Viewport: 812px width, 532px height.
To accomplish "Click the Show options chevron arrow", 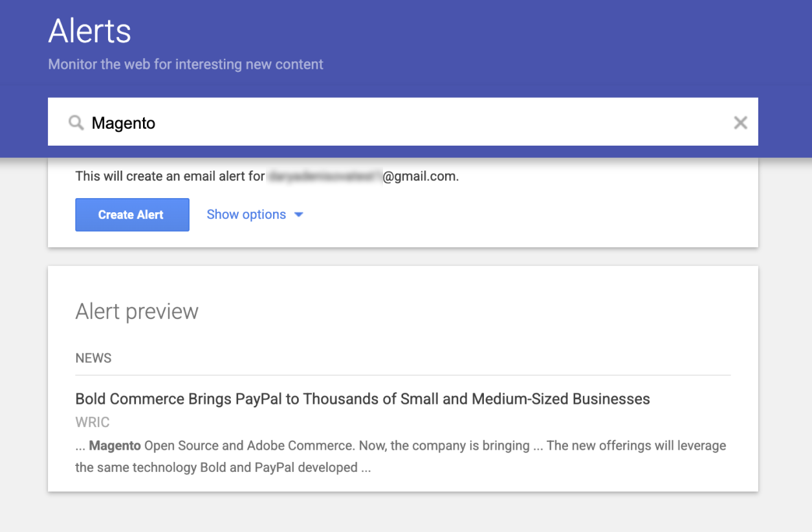I will tap(299, 214).
